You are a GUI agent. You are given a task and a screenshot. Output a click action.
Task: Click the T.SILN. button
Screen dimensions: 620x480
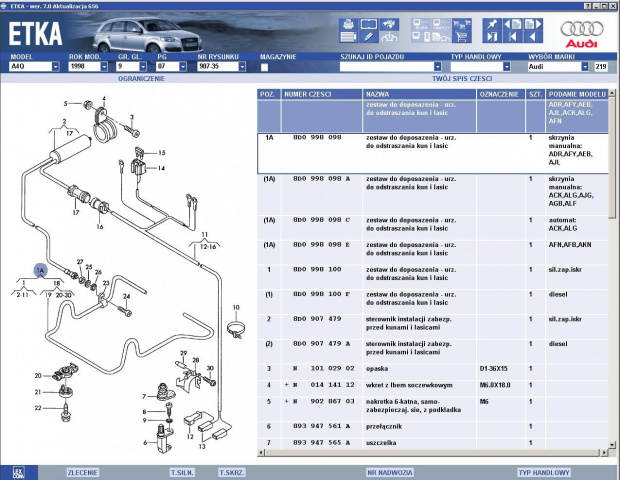pyautogui.click(x=182, y=472)
